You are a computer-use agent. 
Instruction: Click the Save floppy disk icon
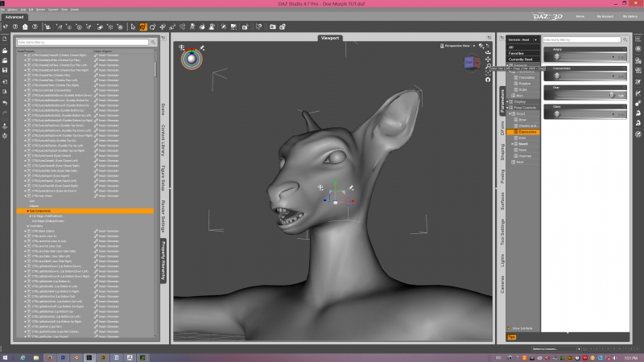tap(5, 70)
